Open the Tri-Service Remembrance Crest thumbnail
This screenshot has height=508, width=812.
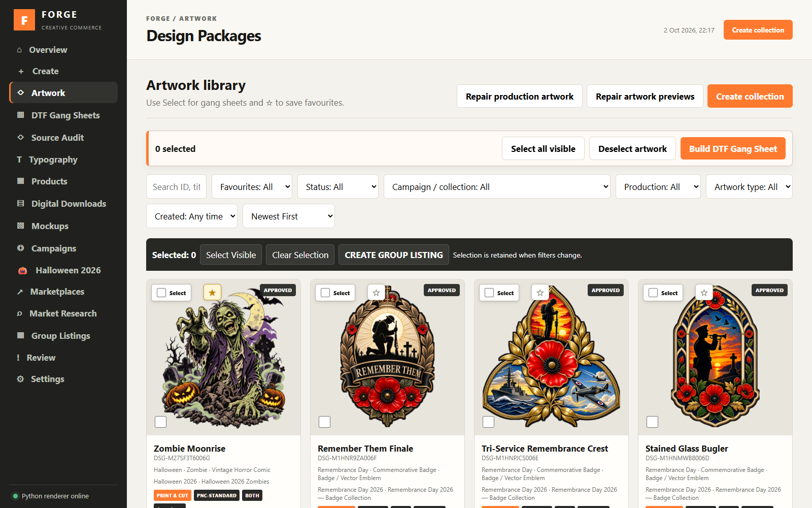coord(551,358)
